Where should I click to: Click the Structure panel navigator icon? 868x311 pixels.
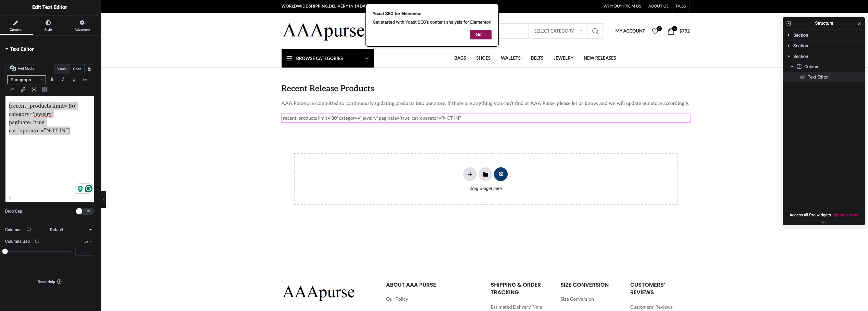click(x=789, y=23)
